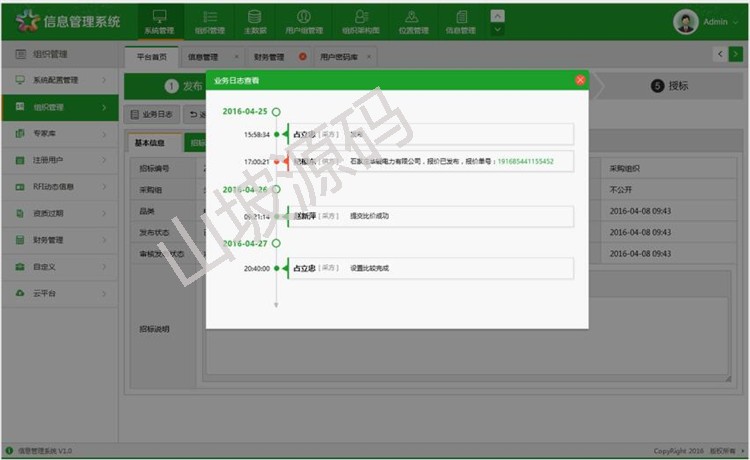The image size is (750, 460).
Task: Click the list-icon item next to 系统管理
Action: point(210,22)
